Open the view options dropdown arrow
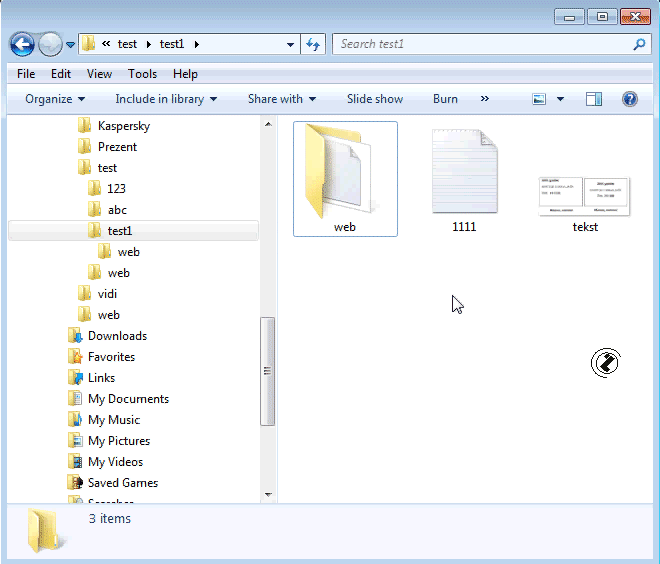660x564 pixels. [560, 99]
